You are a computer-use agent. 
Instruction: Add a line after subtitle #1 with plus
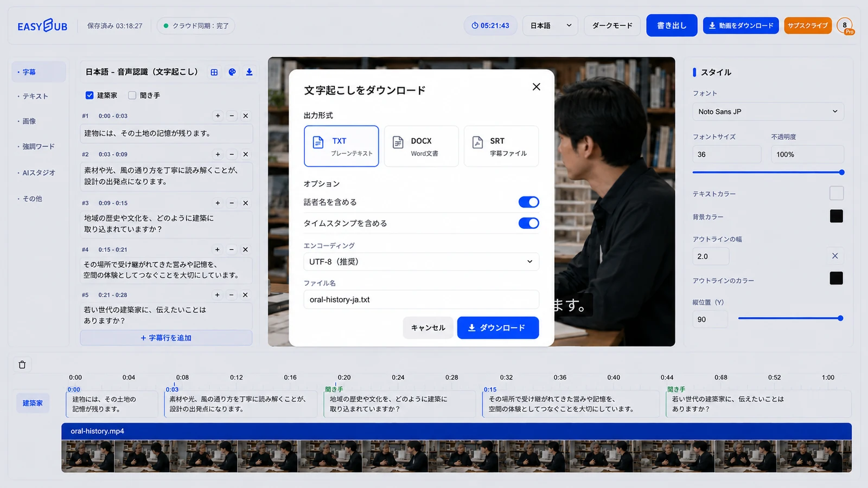[x=218, y=115]
